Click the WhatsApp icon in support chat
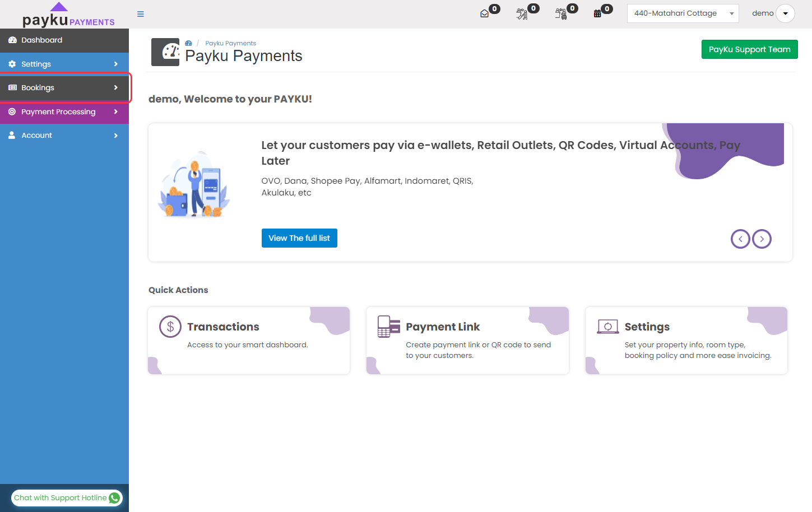This screenshot has height=512, width=812. pyautogui.click(x=114, y=497)
